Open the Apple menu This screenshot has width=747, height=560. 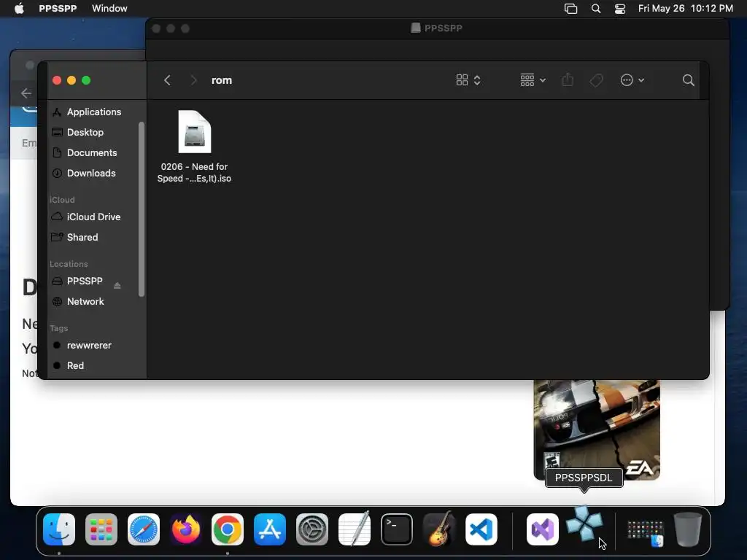point(19,9)
